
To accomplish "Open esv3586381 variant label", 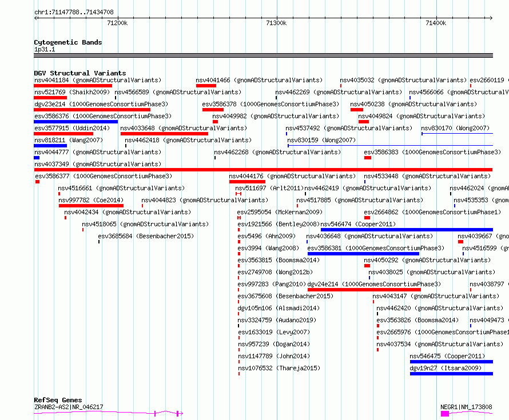I will tap(376, 248).
